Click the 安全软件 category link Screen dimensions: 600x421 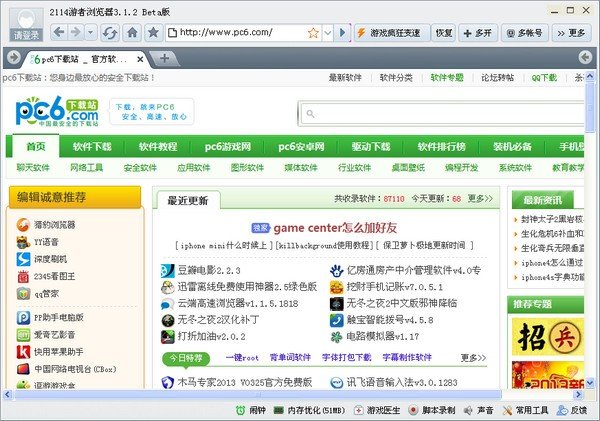tap(140, 168)
